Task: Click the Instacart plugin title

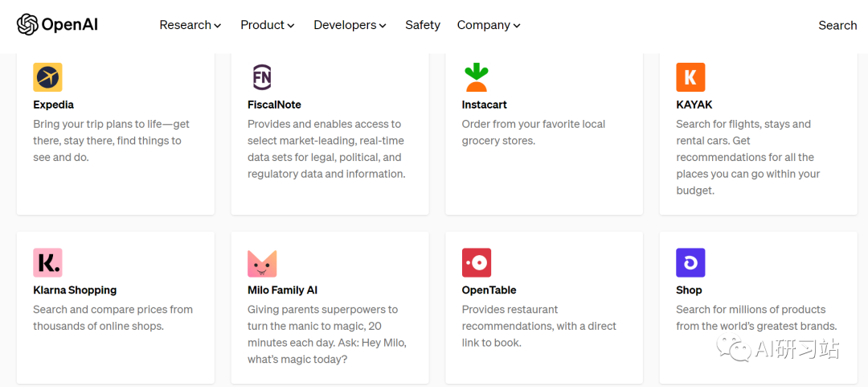Action: (485, 105)
